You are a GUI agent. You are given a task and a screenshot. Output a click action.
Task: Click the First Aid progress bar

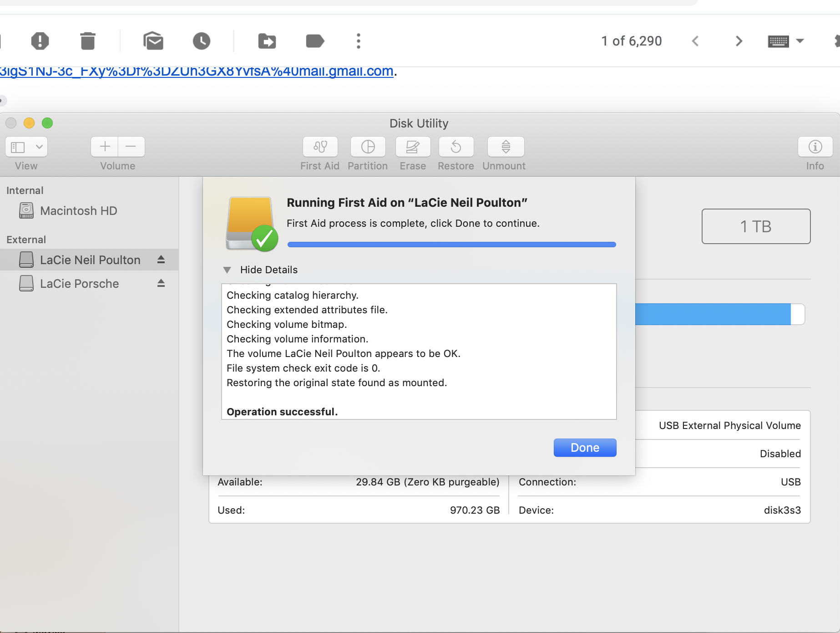[452, 245]
